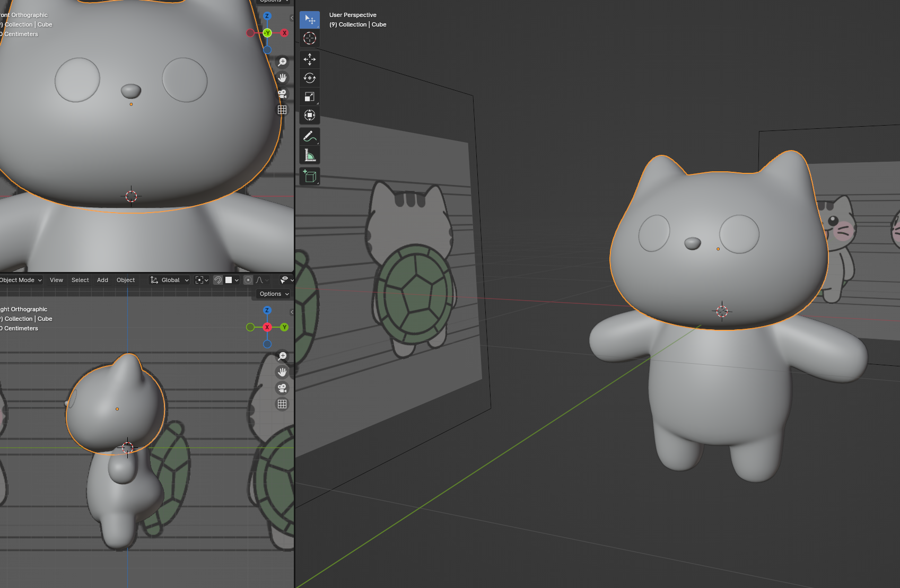Click Z axis on Front view gizmo
Screen dimensions: 900x588
[267, 16]
